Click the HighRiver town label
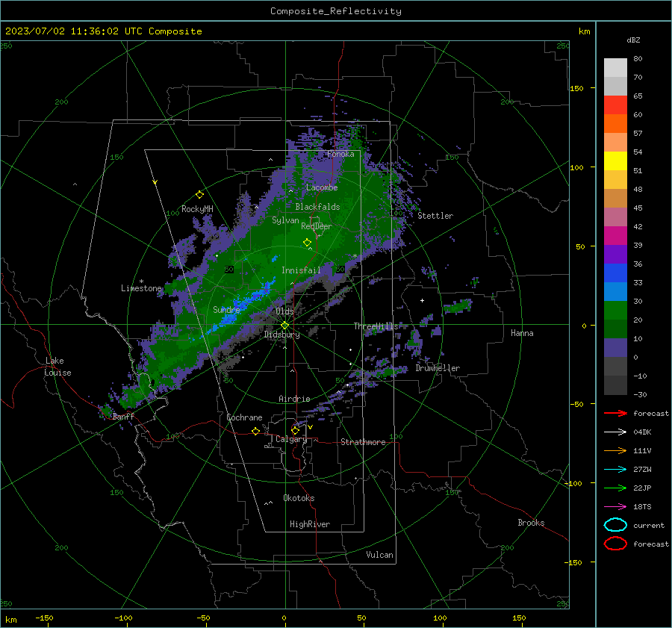This screenshot has height=628, width=672. (310, 524)
